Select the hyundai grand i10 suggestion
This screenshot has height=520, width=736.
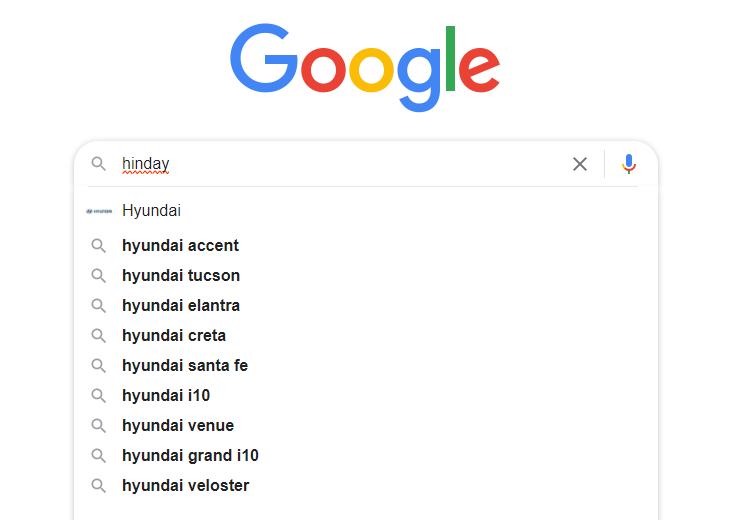pos(190,455)
